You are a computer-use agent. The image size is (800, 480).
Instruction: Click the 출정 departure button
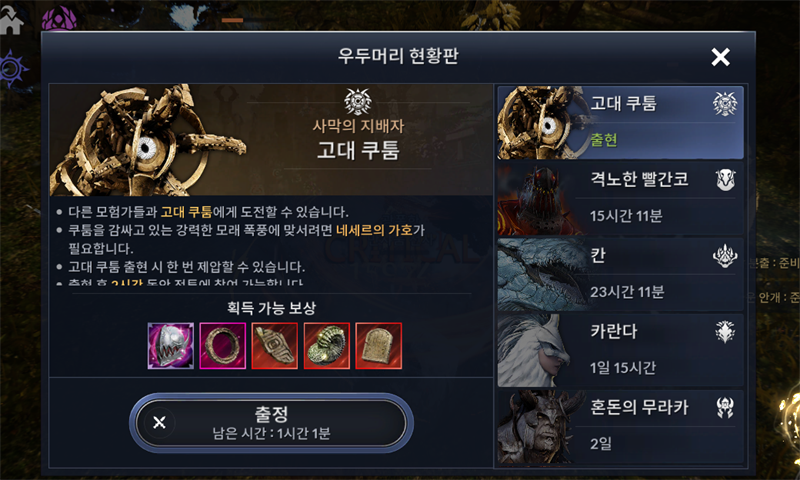pyautogui.click(x=271, y=423)
